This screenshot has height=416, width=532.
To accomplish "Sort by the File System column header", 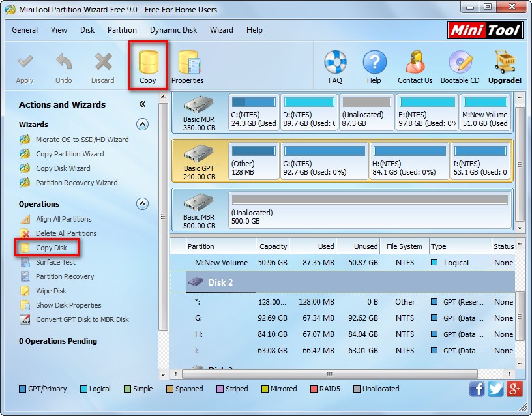I will (x=404, y=246).
